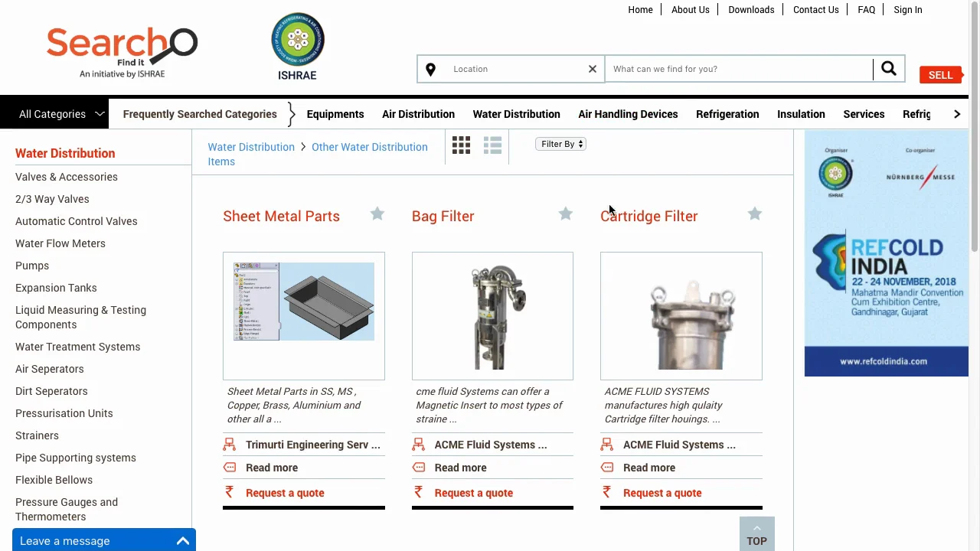Image resolution: width=980 pixels, height=551 pixels.
Task: Open the About Us page
Action: coord(691,10)
